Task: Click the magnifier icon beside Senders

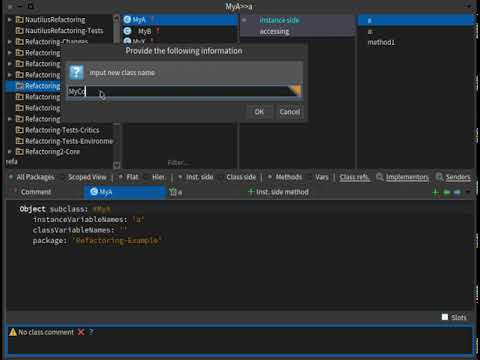Action: tap(440, 177)
